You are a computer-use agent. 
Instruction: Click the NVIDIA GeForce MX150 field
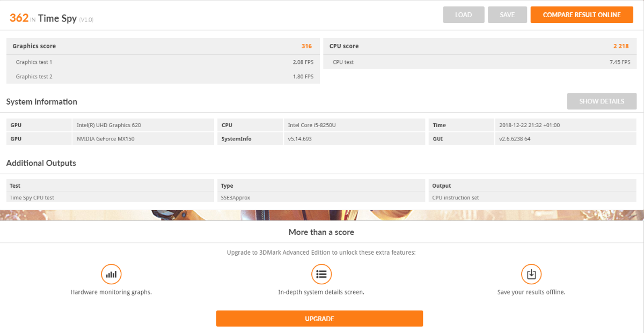[x=143, y=139]
